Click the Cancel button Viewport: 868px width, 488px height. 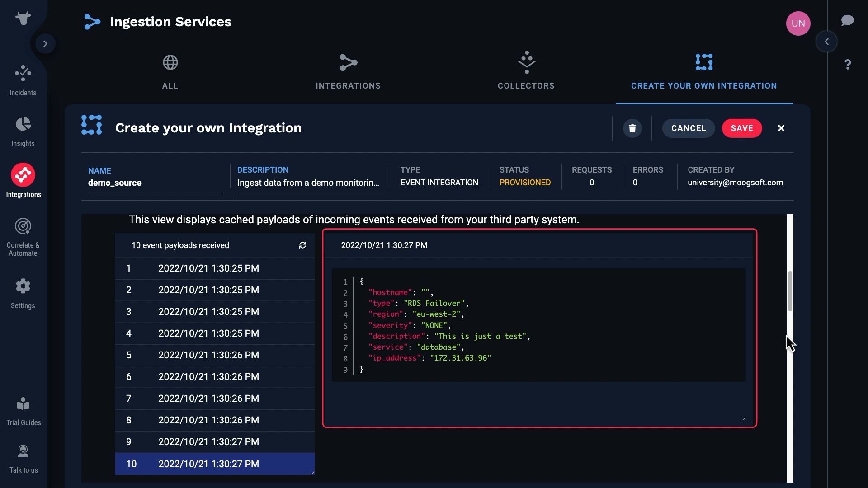688,128
